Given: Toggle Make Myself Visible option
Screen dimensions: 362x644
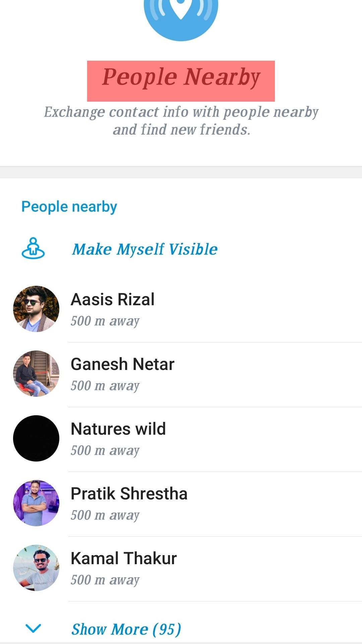Looking at the screenshot, I should [145, 249].
